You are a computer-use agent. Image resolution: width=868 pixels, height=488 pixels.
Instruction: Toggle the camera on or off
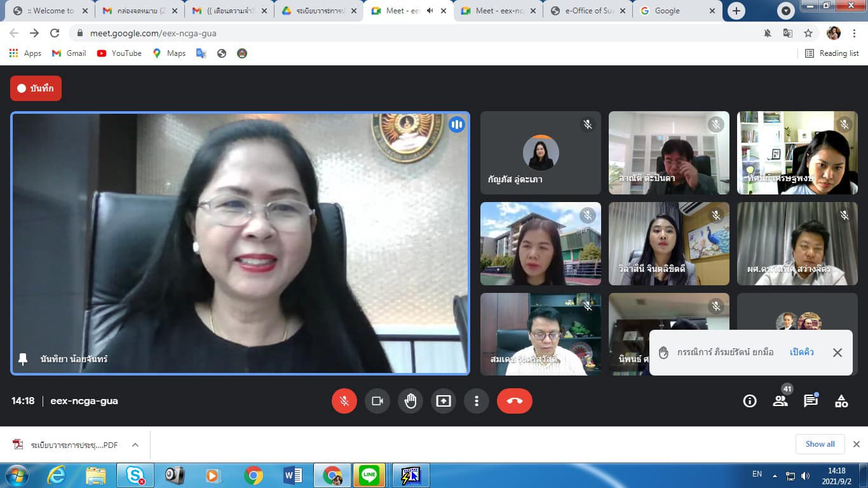click(377, 401)
